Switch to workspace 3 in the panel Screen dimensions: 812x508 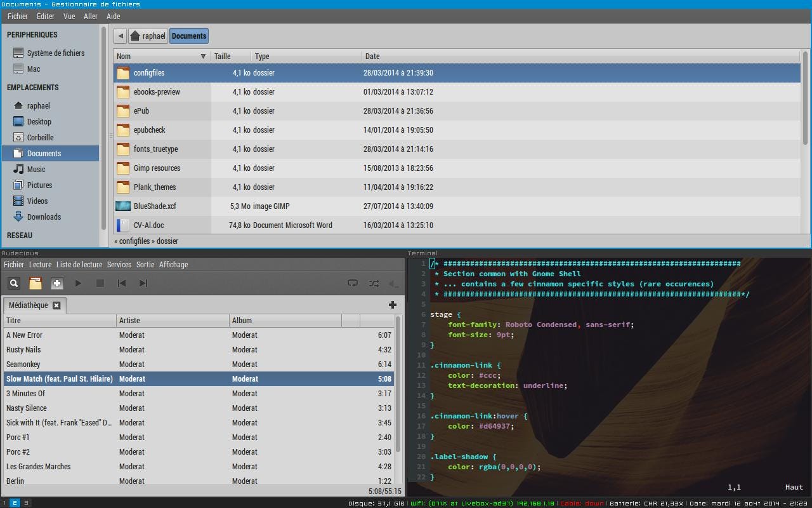coord(27,503)
